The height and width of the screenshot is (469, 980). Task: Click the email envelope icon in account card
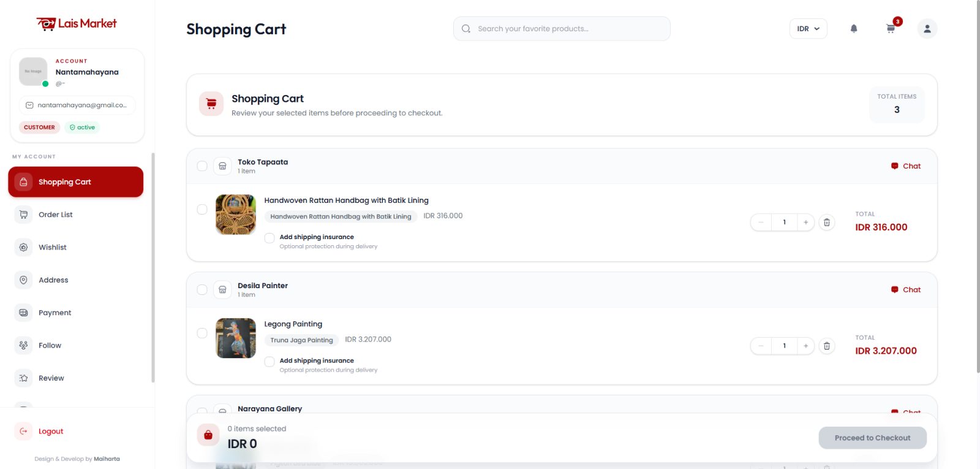click(x=29, y=105)
